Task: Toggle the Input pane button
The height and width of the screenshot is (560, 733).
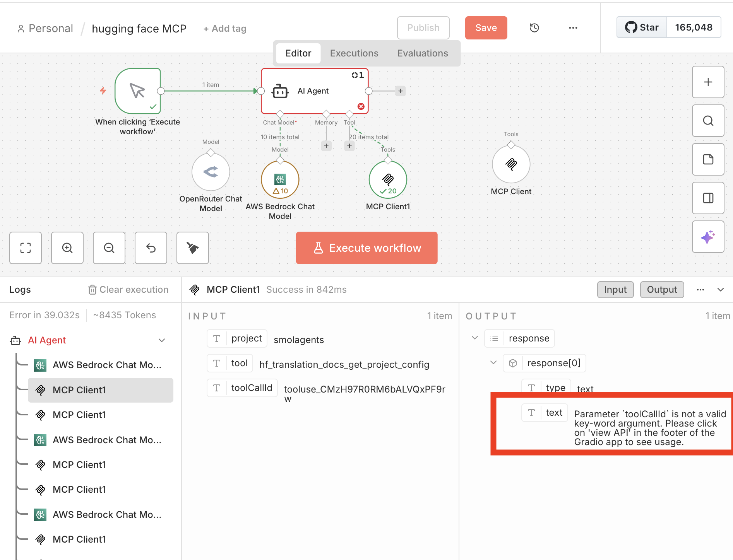Action: pyautogui.click(x=615, y=290)
